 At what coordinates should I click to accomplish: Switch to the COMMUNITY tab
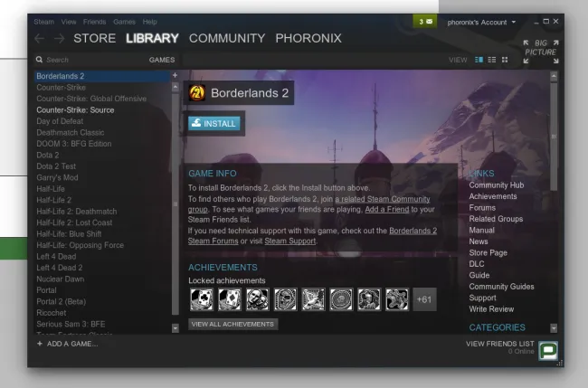[227, 38]
